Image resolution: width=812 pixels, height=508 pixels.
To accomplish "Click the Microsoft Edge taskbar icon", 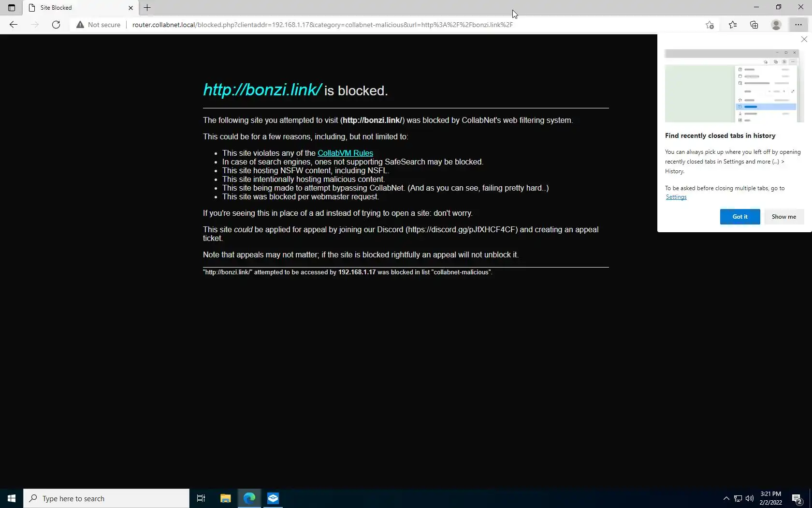I will pos(249,498).
